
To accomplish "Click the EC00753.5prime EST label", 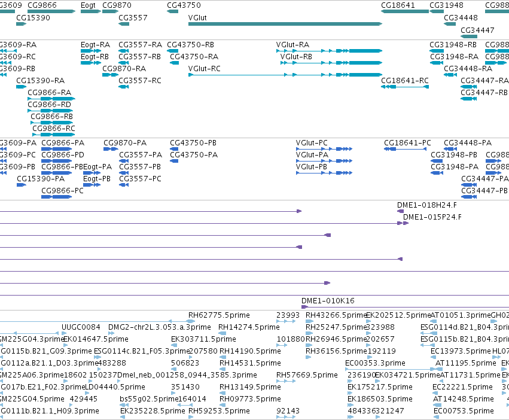I will (x=464, y=411).
